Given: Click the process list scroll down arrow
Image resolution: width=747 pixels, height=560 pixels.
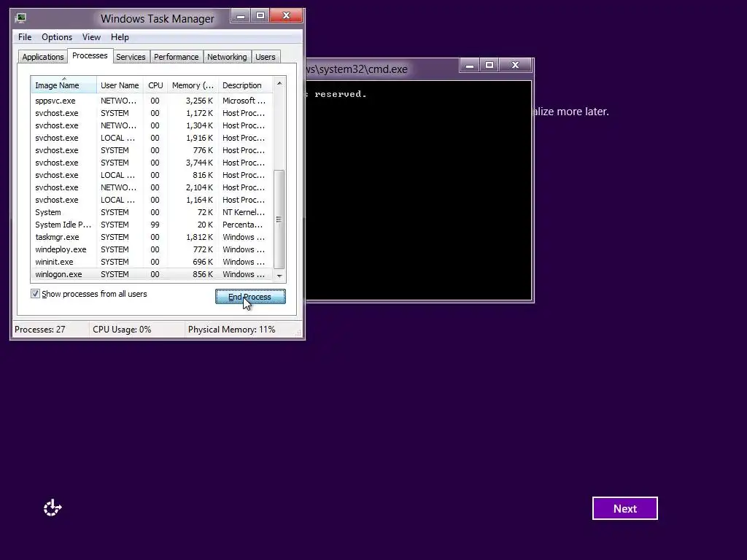Looking at the screenshot, I should point(279,276).
